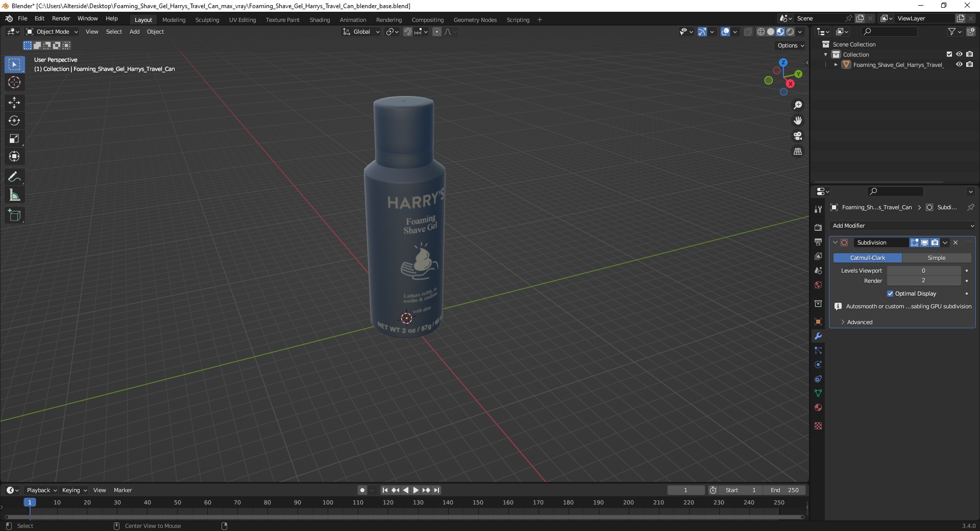Open the viewport Add menu
The width and height of the screenshot is (980, 531).
[134, 32]
